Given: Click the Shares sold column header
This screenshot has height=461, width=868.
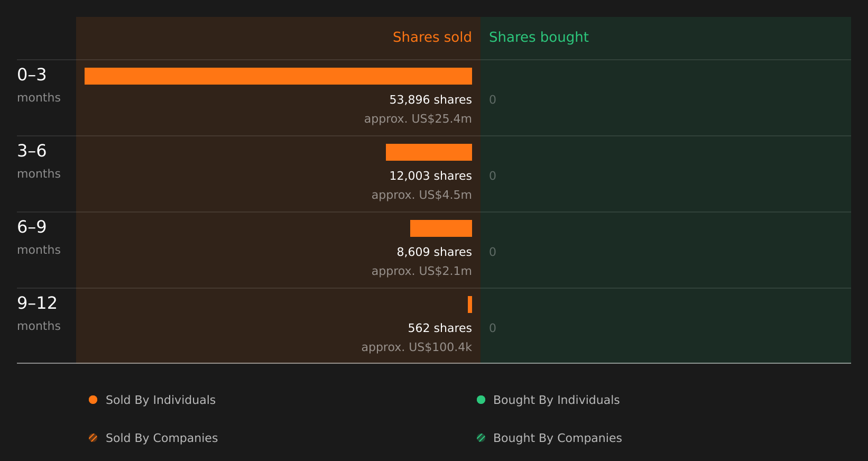Looking at the screenshot, I should 432,37.
